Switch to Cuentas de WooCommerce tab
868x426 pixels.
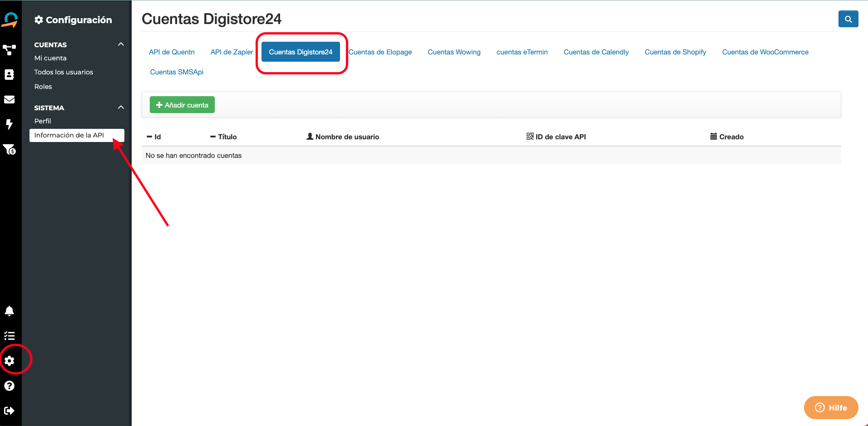click(765, 52)
